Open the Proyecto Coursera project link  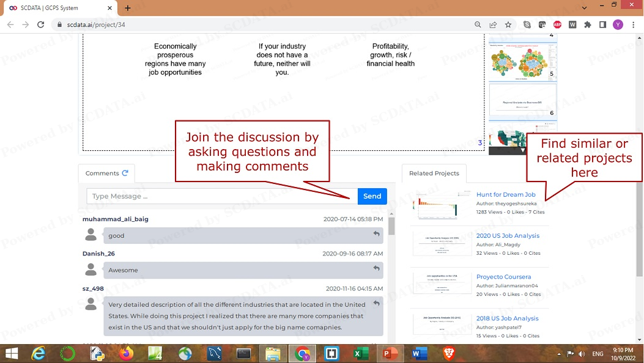(503, 277)
